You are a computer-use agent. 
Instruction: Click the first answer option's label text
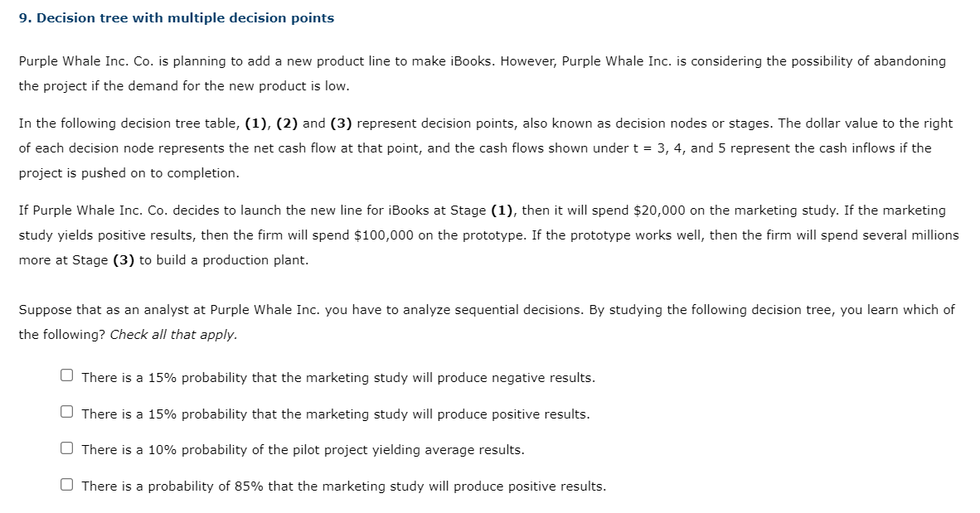click(x=337, y=377)
